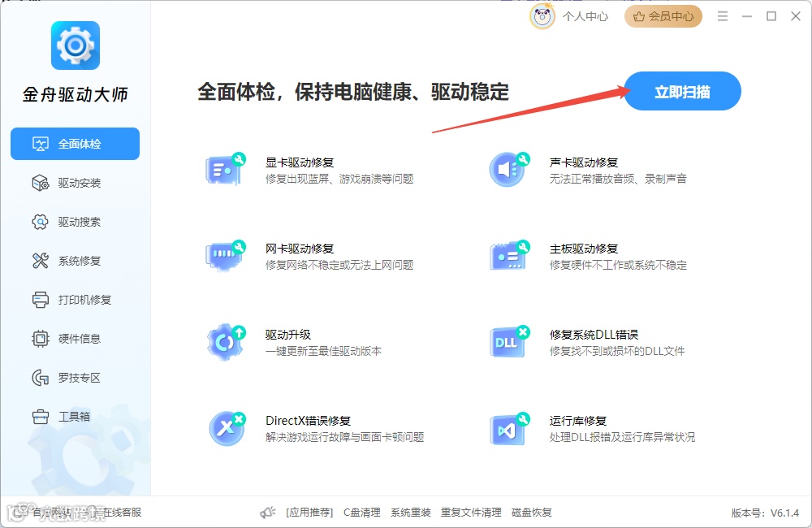
Task: Click the 声卡驱动修复 speaker icon
Action: click(510, 169)
